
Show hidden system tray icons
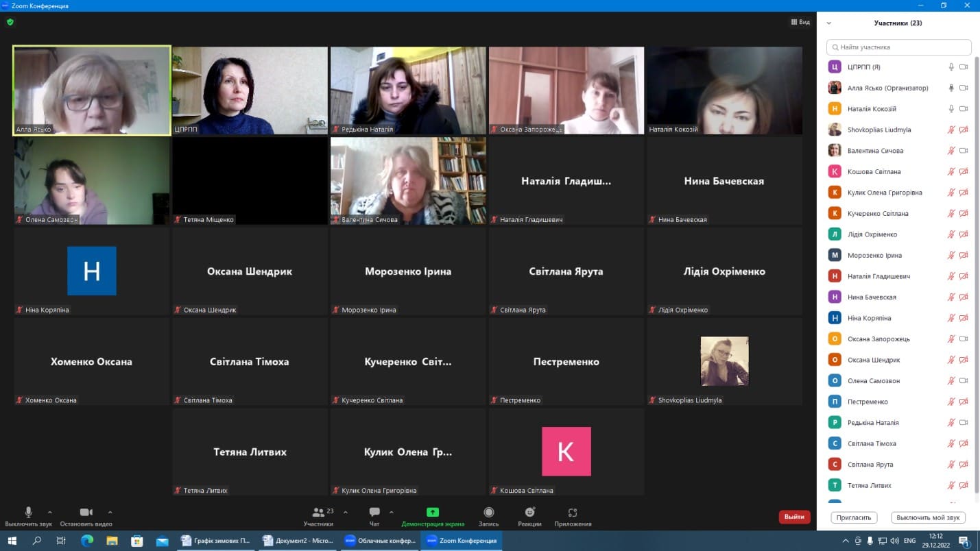[x=846, y=541]
